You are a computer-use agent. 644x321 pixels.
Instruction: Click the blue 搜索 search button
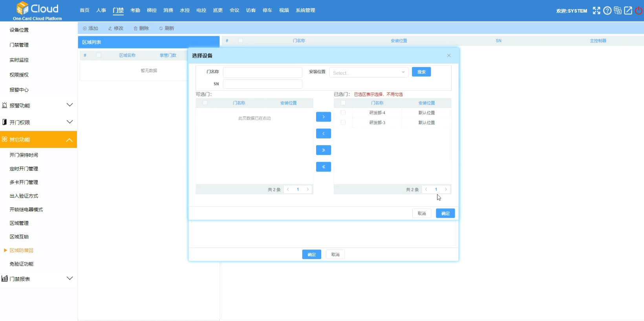click(x=421, y=72)
